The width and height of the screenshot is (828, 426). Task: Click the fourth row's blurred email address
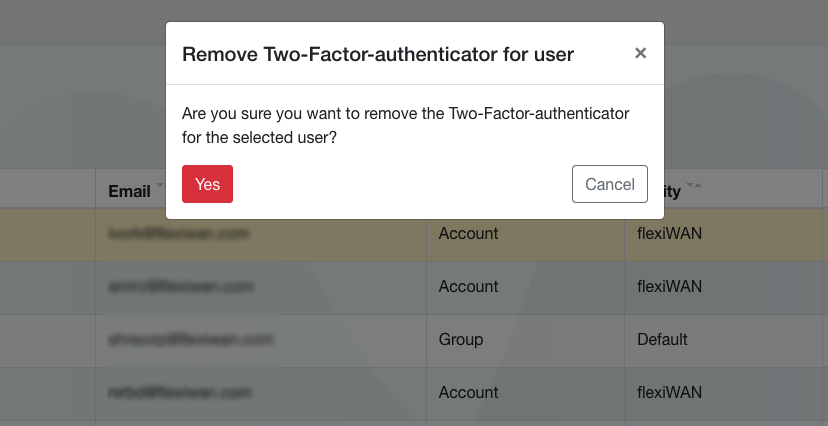pyautogui.click(x=179, y=393)
